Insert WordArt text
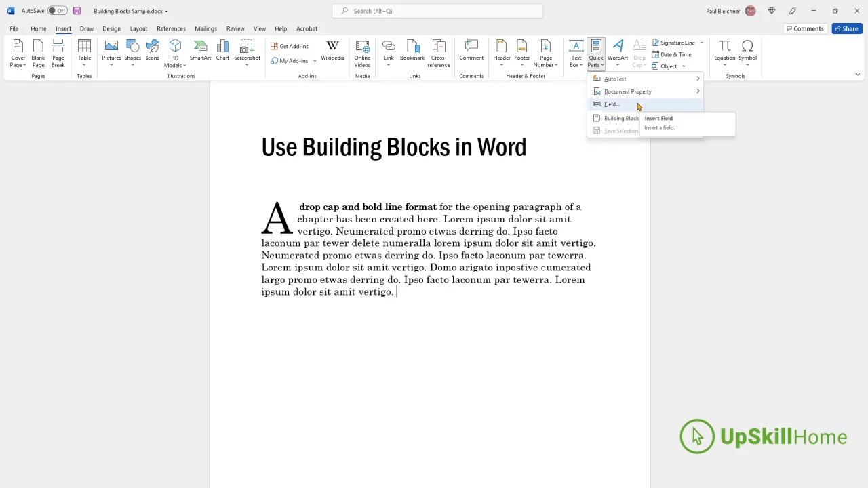Viewport: 868px width, 488px height. click(x=618, y=54)
